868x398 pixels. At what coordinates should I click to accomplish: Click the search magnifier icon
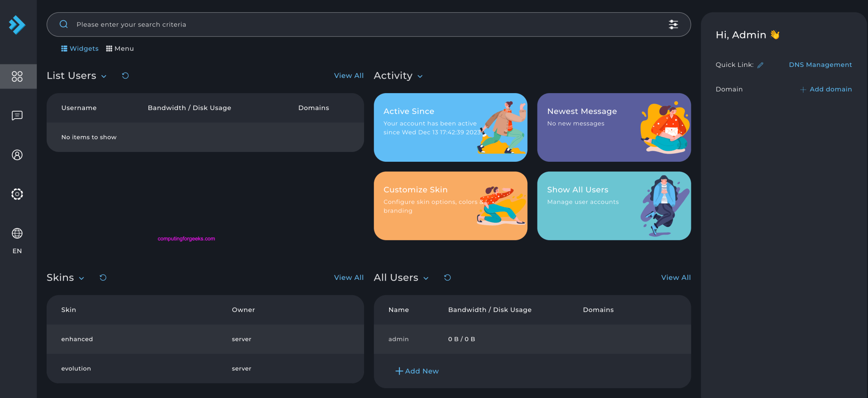click(64, 24)
